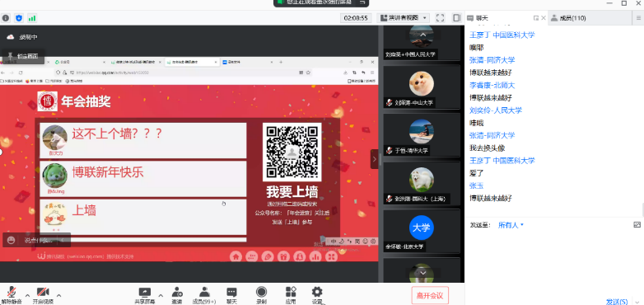Viewport: 644px width, 305px height.
Task: Click the blue security shield icon
Action: 19,18
